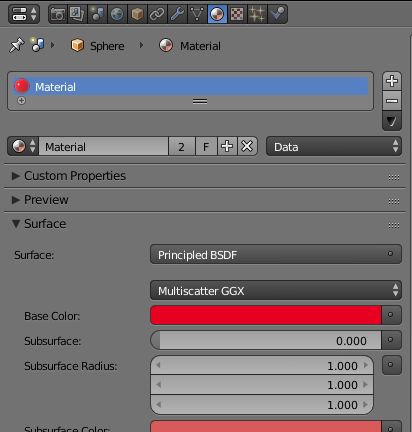Click the Subsurface socket link dot
The height and width of the screenshot is (432, 412).
pos(391,340)
